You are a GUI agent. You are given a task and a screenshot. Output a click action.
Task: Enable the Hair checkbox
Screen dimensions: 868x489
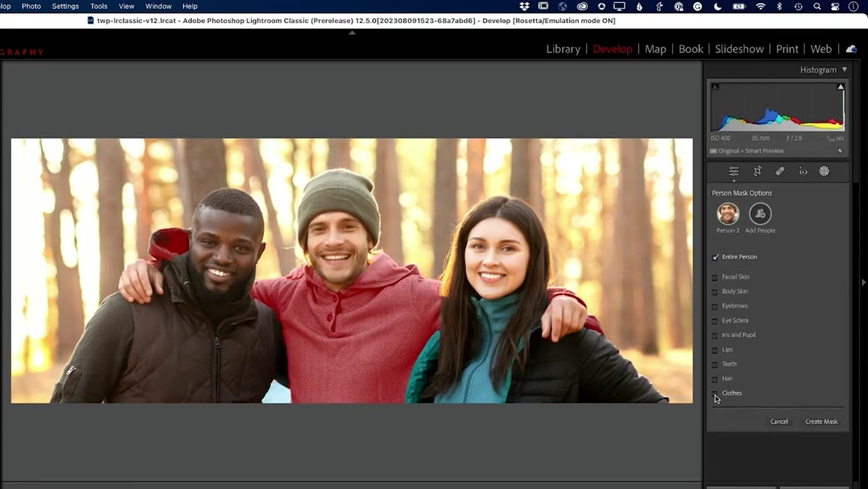tap(715, 378)
